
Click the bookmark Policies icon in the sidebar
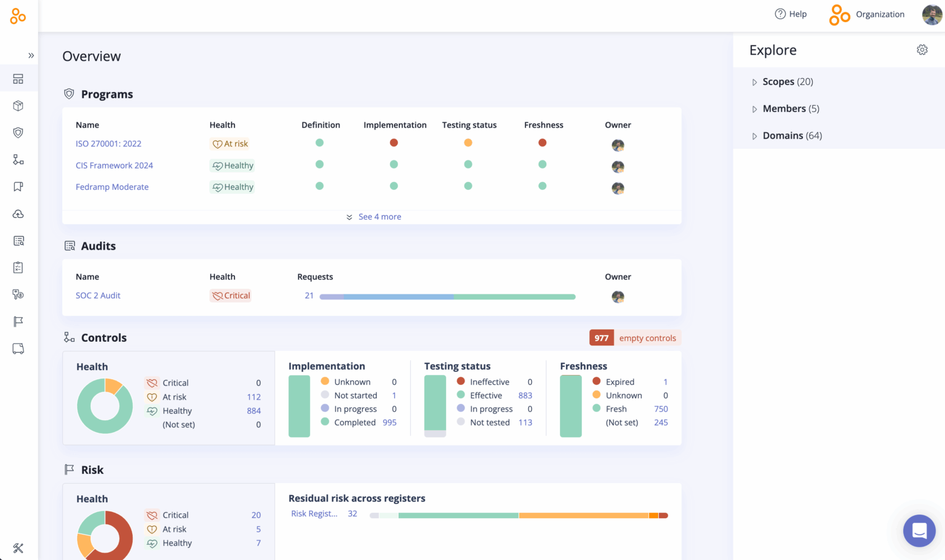coord(18,186)
